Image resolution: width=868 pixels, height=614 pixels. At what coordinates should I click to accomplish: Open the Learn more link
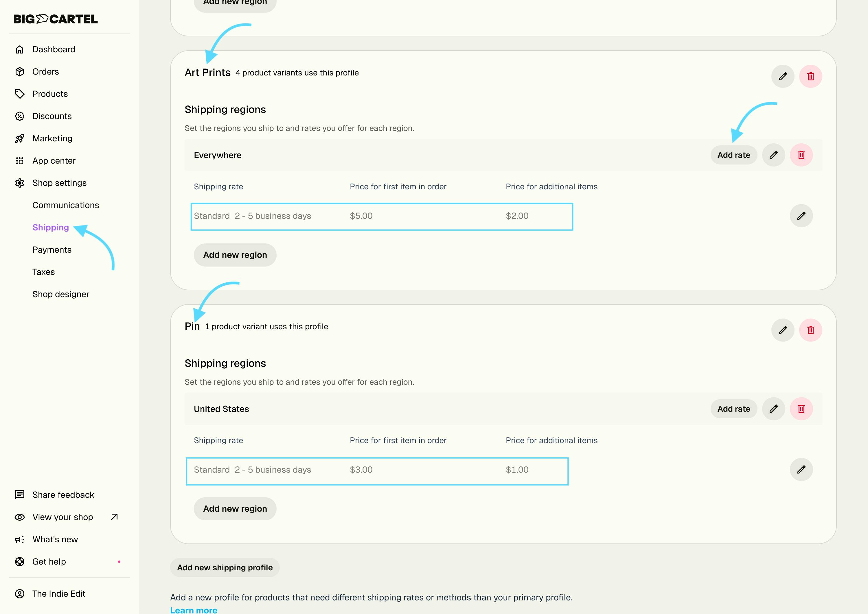point(193,610)
